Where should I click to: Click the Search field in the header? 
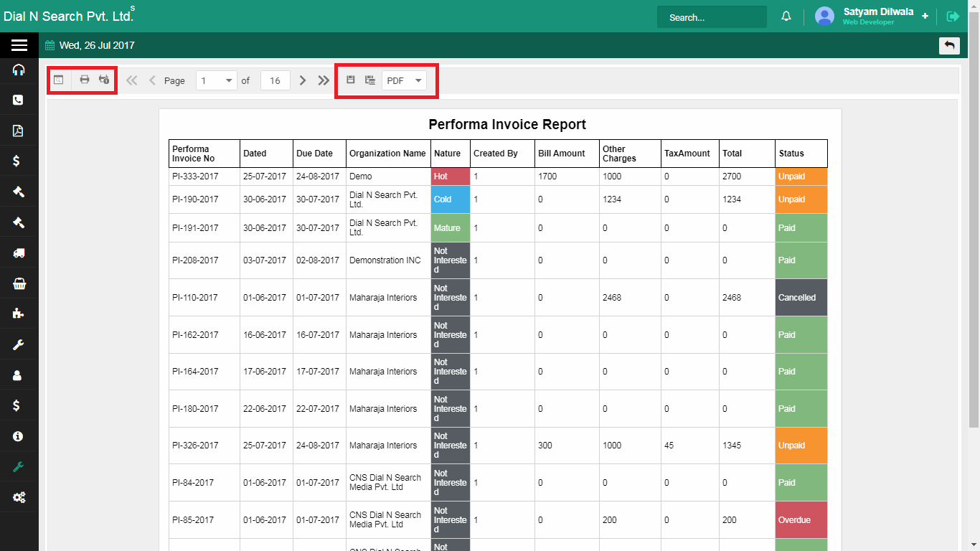tap(712, 17)
